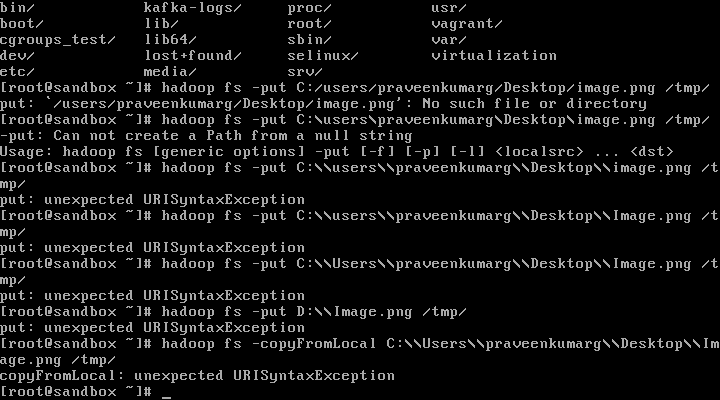Click the kafka-logs/ directory entry

[192, 8]
